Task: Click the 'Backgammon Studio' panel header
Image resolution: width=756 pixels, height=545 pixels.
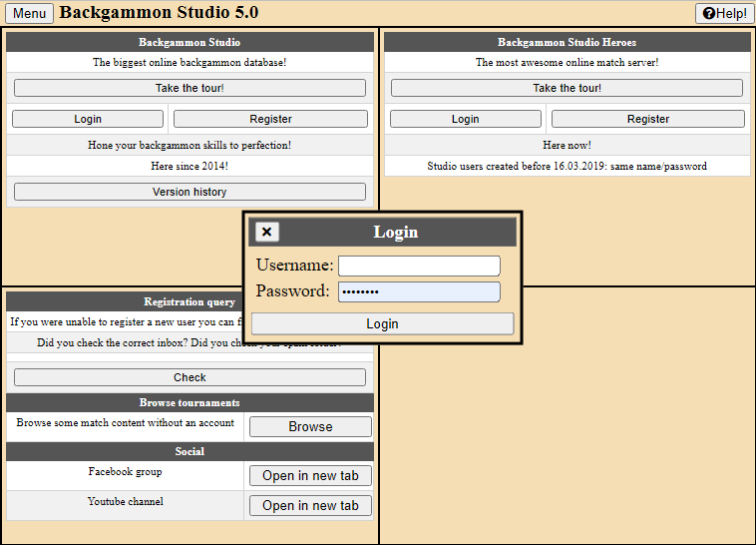Action: tap(189, 43)
